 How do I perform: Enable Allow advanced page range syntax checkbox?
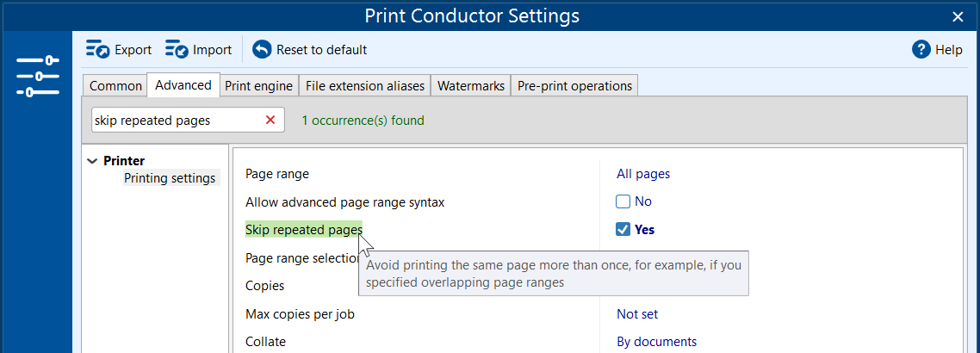[x=623, y=201]
